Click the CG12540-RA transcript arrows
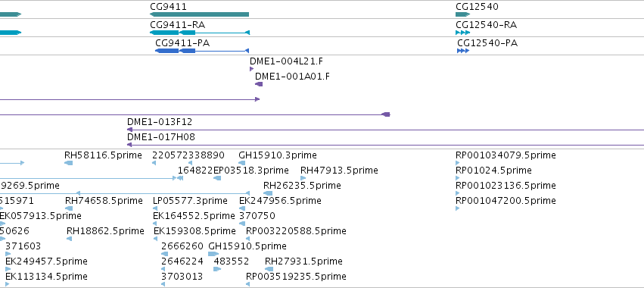The image size is (644, 288). click(x=463, y=33)
